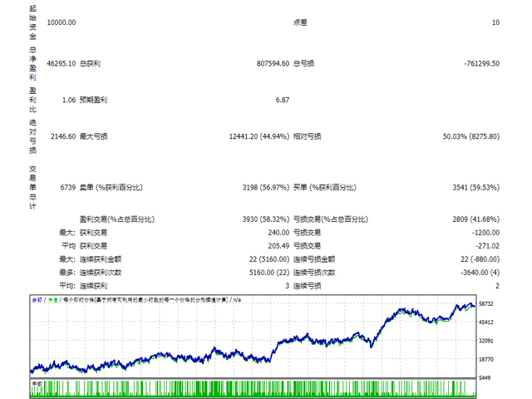Click the 预期盈利 label
Image resolution: width=532 pixels, height=399 pixels.
point(93,100)
